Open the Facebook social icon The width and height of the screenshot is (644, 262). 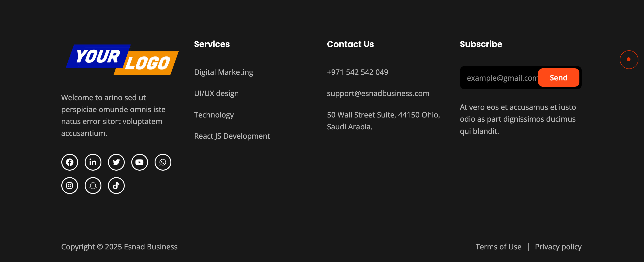[x=69, y=162]
